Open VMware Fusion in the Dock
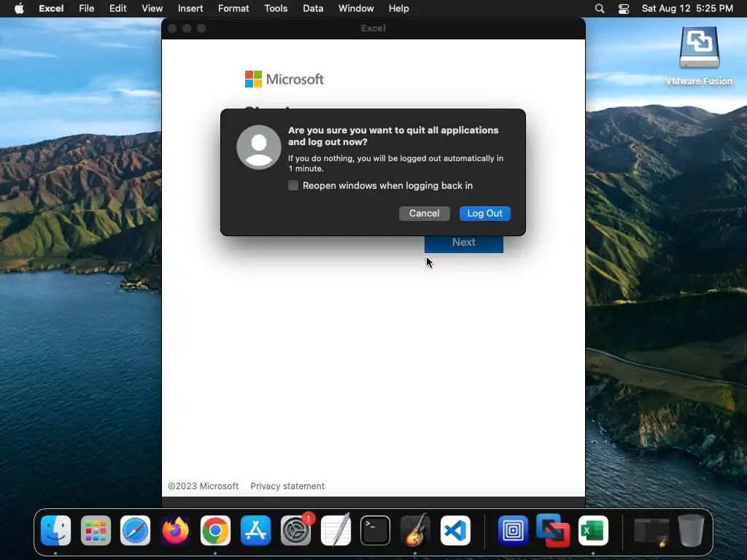The height and width of the screenshot is (560, 747). [553, 531]
